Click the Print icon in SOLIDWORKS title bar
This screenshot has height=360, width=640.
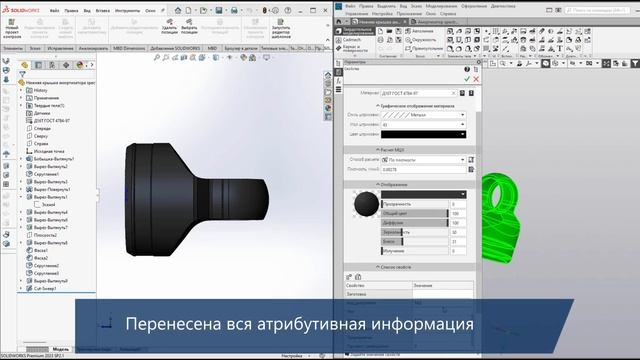tap(234, 11)
